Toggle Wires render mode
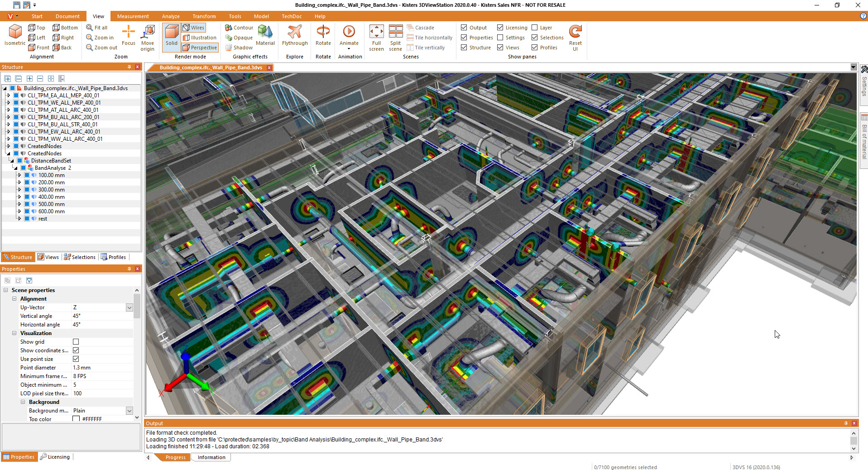The height and width of the screenshot is (470, 868). click(194, 28)
